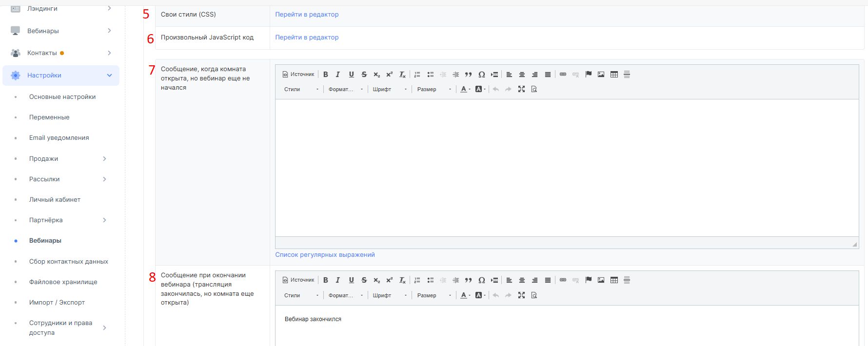This screenshot has width=868, height=346.
Task: Add a link in the field 7 editor
Action: (563, 75)
